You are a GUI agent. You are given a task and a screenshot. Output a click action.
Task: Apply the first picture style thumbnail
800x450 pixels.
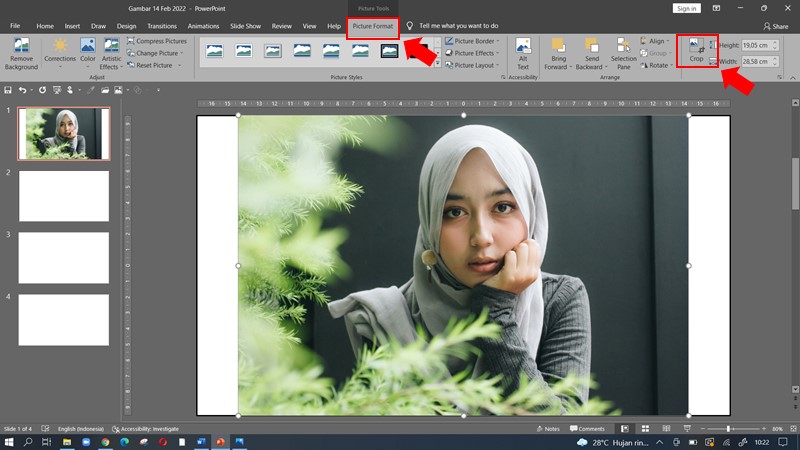click(x=215, y=51)
